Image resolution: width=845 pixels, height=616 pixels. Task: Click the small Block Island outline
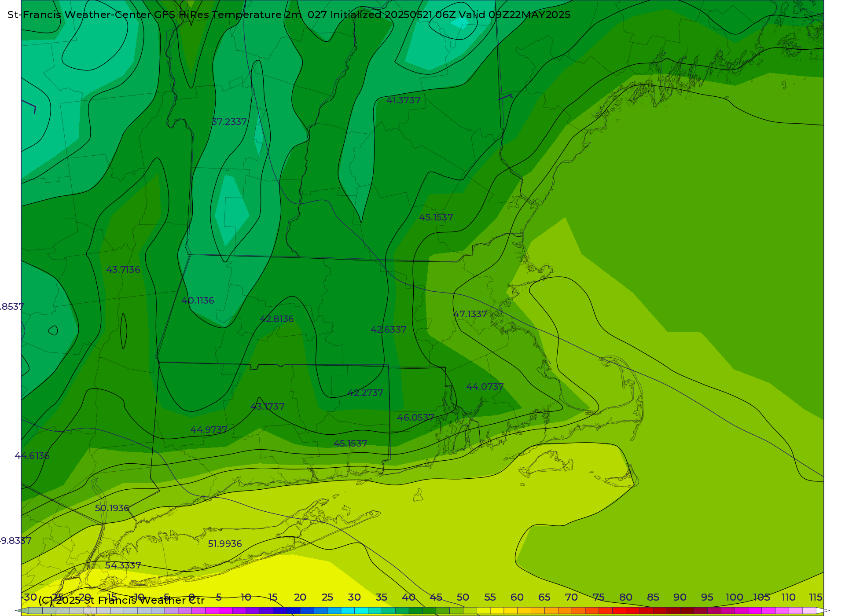[x=419, y=495]
